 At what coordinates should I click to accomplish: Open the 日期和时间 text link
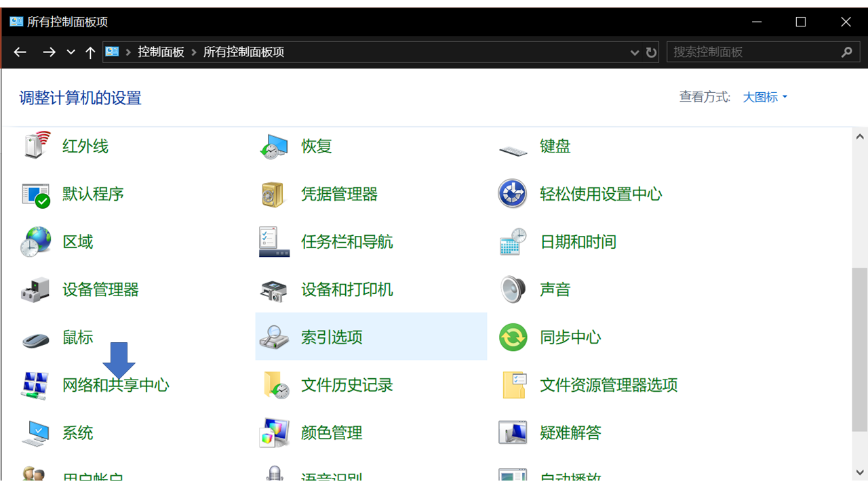click(578, 242)
